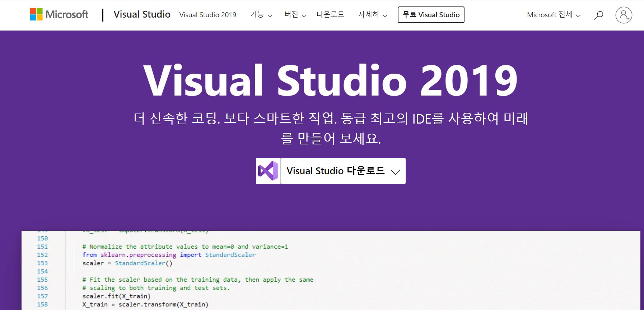Expand the 자세히 menu
Screen dimensions: 644x310
click(x=373, y=15)
